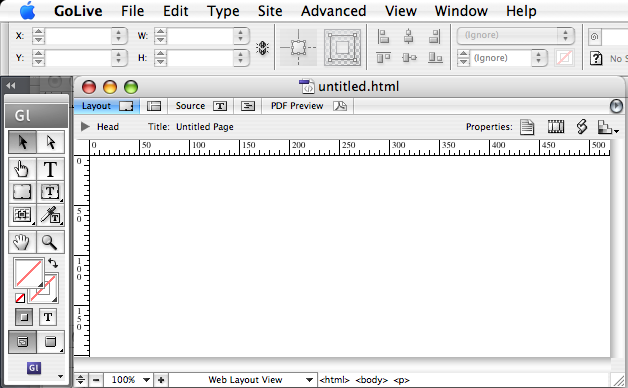Open PDF Preview tab
The width and height of the screenshot is (628, 388).
coord(308,106)
